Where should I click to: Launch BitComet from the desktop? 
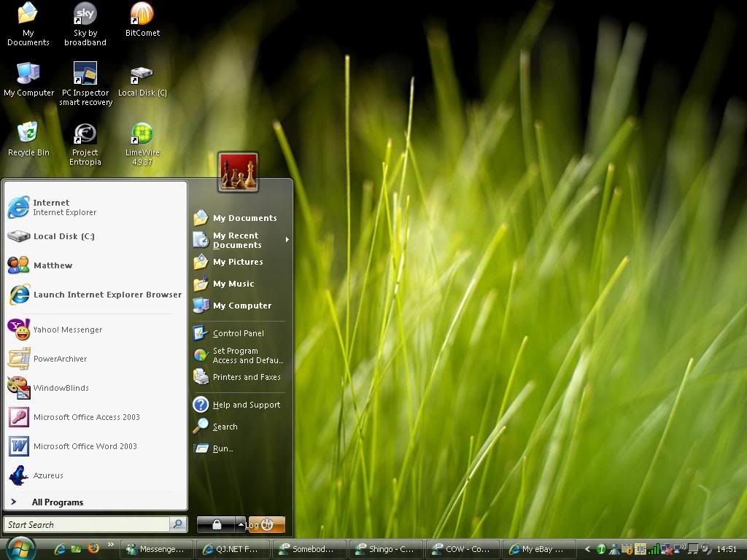142,20
